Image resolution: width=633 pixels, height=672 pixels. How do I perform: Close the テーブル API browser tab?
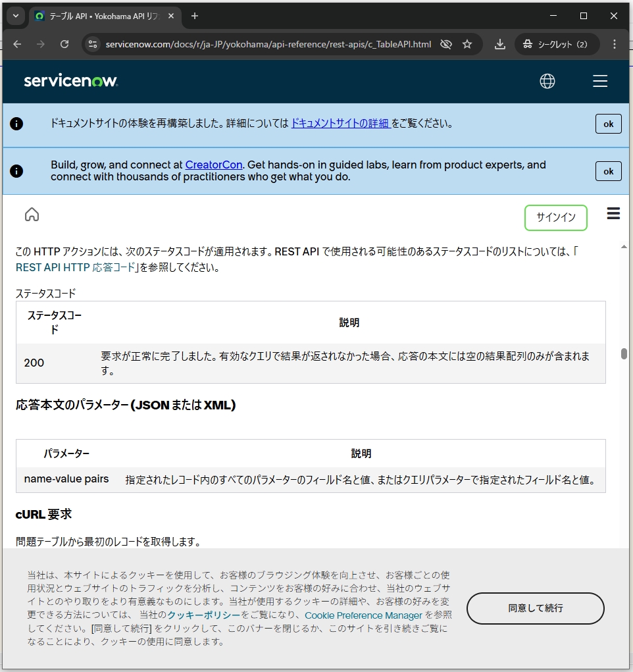(171, 16)
